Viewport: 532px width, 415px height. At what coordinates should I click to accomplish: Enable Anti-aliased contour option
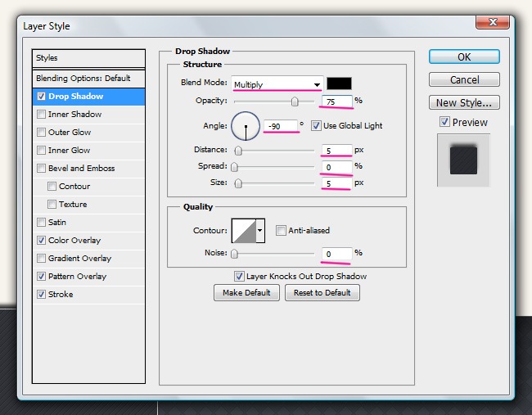click(x=281, y=231)
